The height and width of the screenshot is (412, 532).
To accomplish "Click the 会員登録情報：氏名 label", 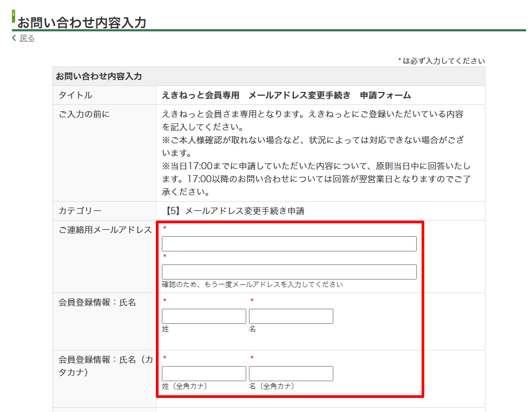I will [97, 302].
